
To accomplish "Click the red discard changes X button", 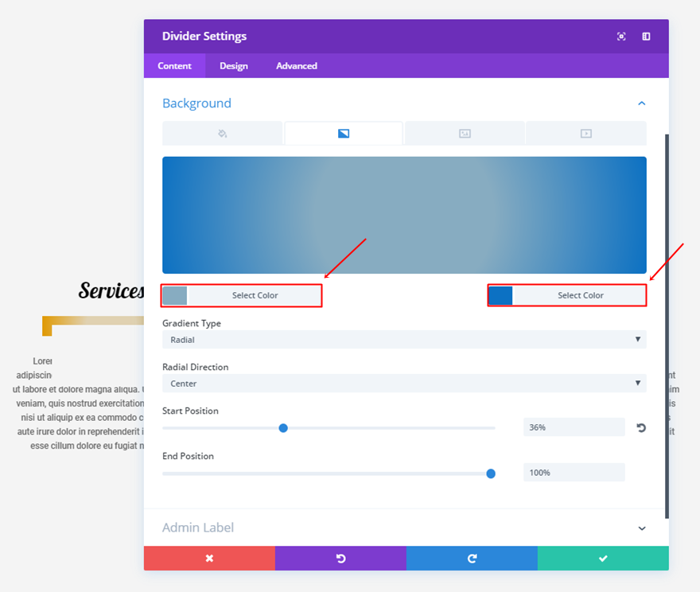I will 209,558.
